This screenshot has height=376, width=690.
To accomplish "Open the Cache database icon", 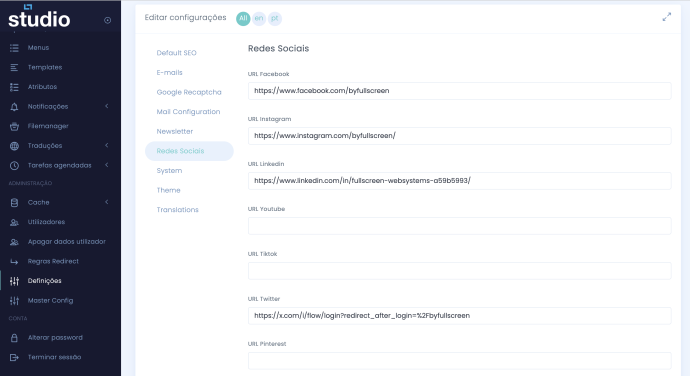I will pyautogui.click(x=15, y=203).
